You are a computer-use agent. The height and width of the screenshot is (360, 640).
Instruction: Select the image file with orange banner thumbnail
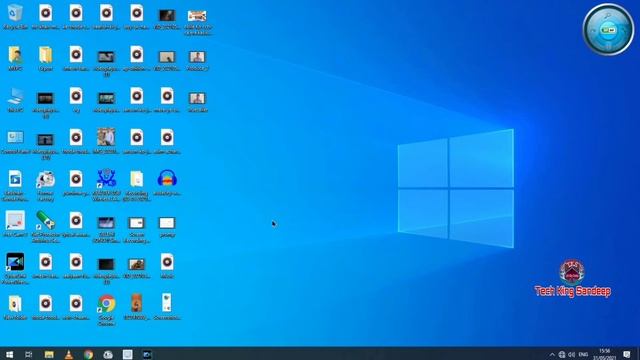[x=197, y=21]
